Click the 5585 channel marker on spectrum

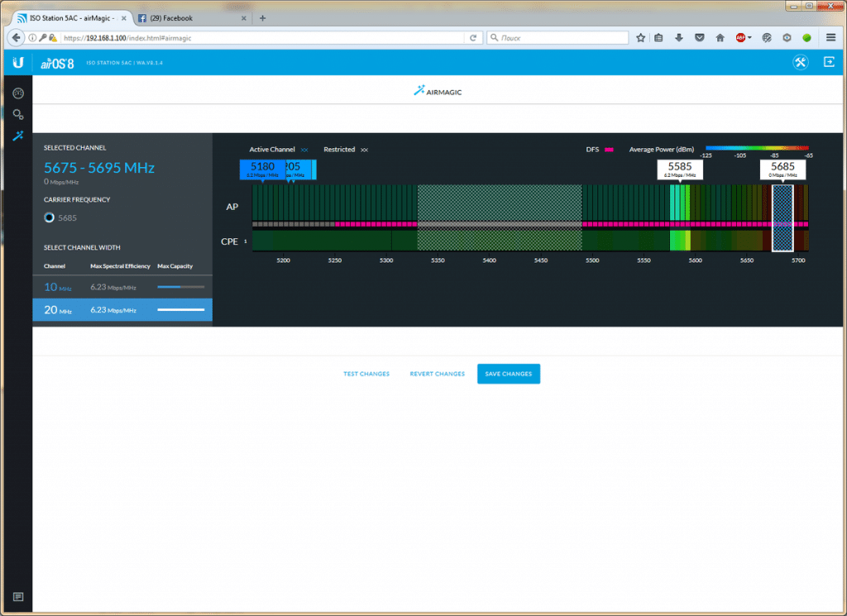[x=679, y=169]
